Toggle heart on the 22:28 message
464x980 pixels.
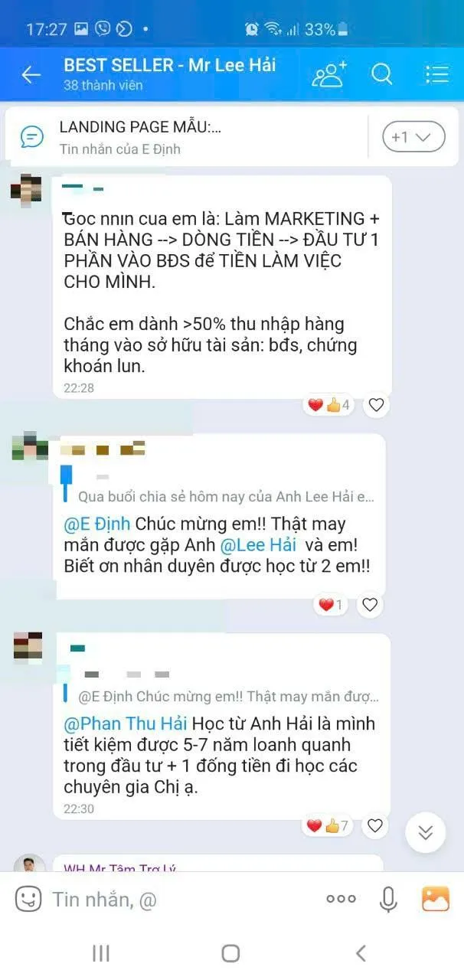pyautogui.click(x=376, y=405)
